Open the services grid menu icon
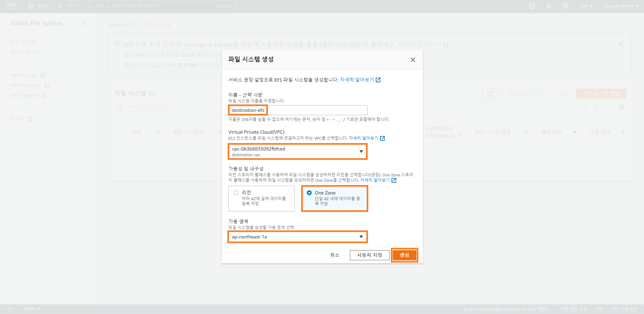 [x=31, y=6]
